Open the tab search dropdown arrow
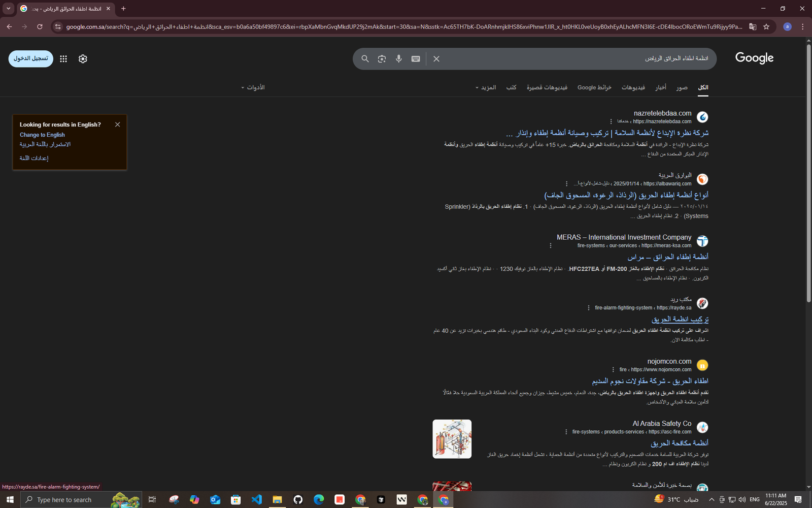This screenshot has height=508, width=812. (x=8, y=9)
